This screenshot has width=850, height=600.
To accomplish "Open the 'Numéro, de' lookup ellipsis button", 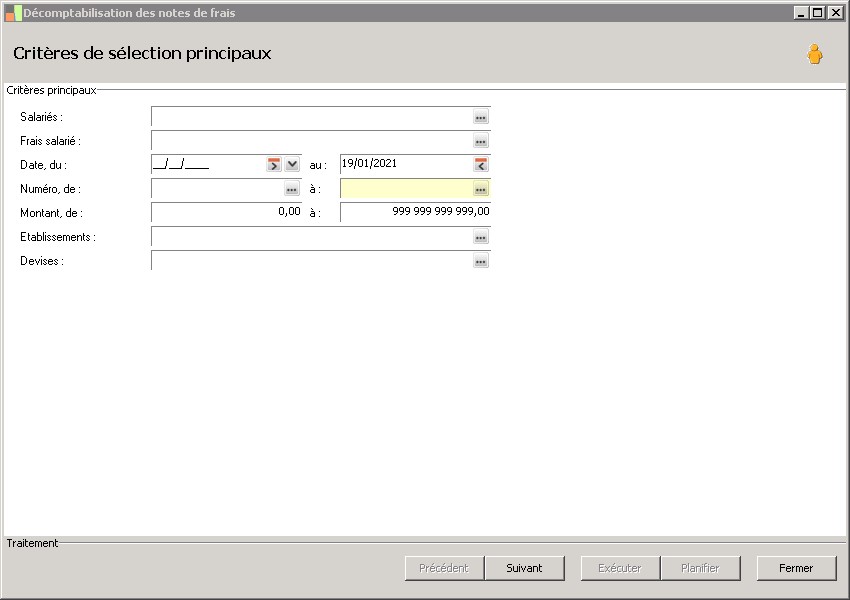I will pyautogui.click(x=292, y=189).
